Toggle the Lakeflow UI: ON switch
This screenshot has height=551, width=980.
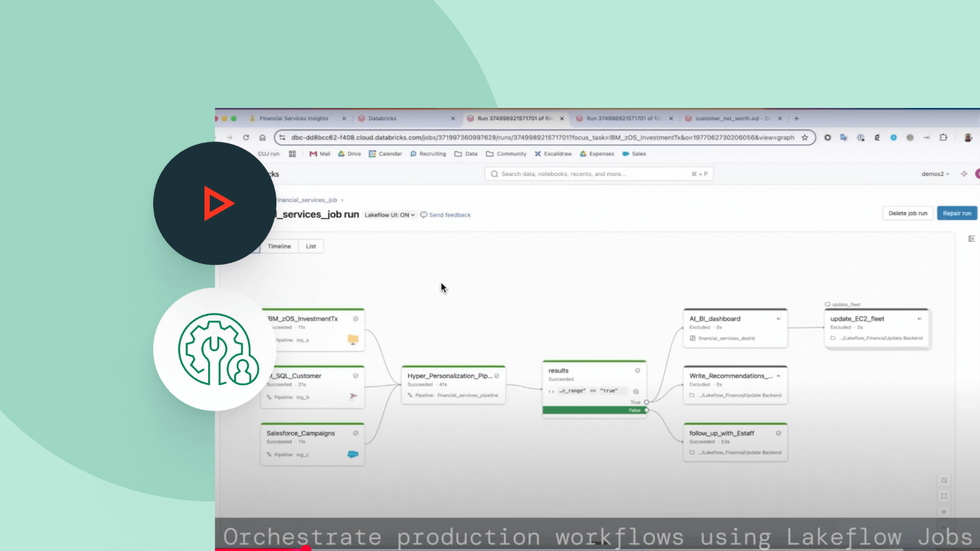pyautogui.click(x=390, y=215)
